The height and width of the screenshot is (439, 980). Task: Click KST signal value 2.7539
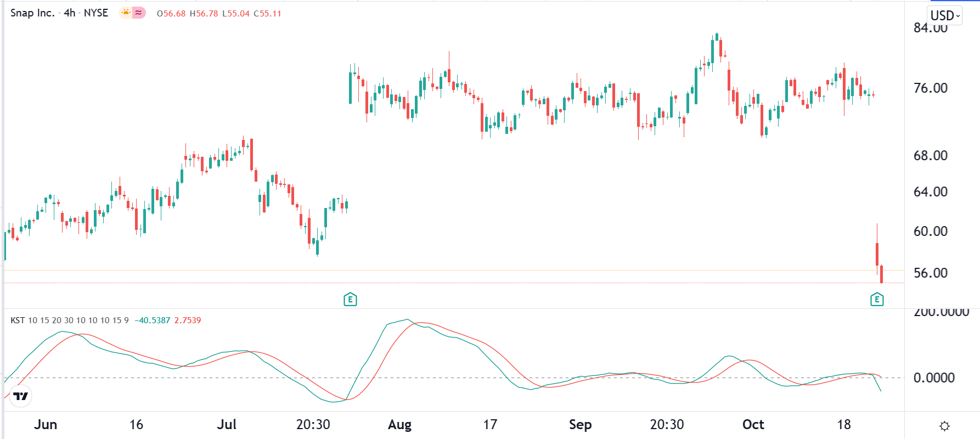pos(188,320)
